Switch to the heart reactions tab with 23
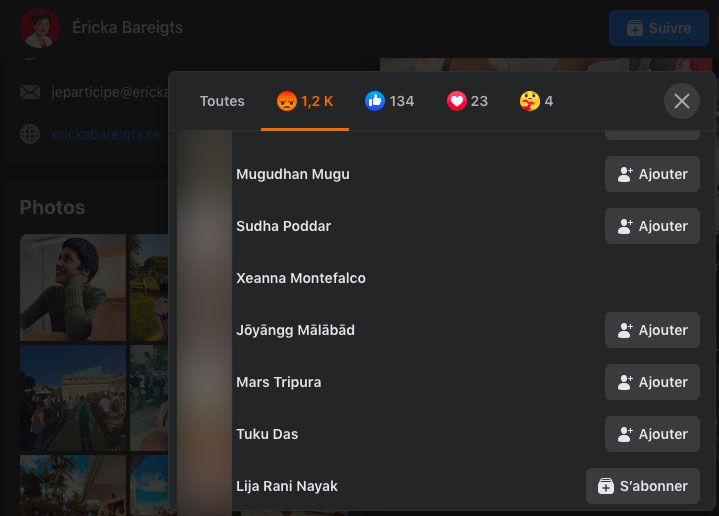 467,101
